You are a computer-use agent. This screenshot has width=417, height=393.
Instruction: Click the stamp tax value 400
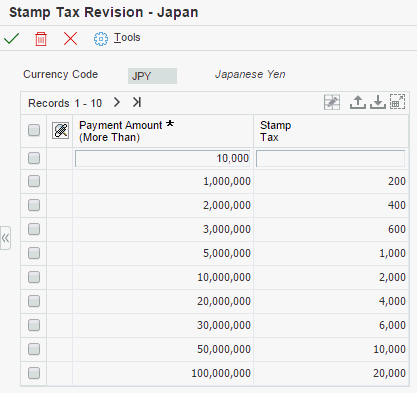(x=397, y=205)
